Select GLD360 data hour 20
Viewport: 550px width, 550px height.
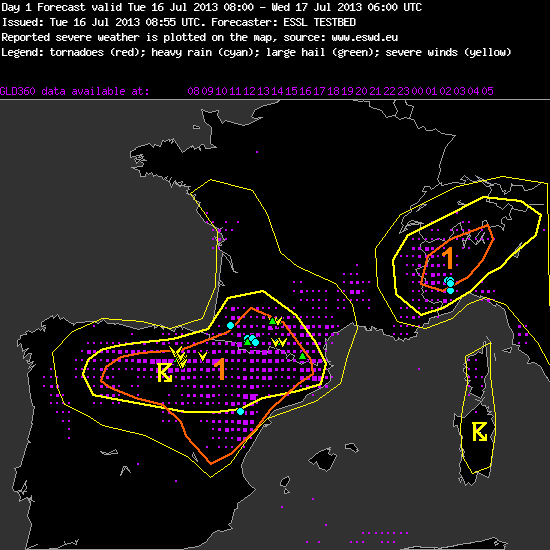coord(361,91)
